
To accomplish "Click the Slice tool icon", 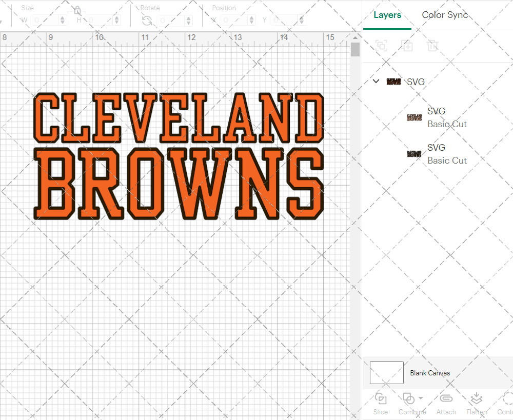I will [381, 399].
